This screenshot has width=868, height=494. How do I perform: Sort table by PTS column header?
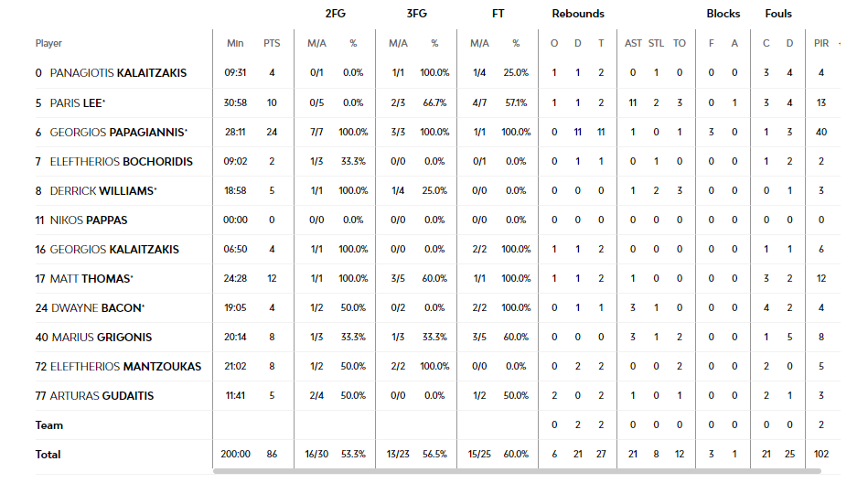272,43
